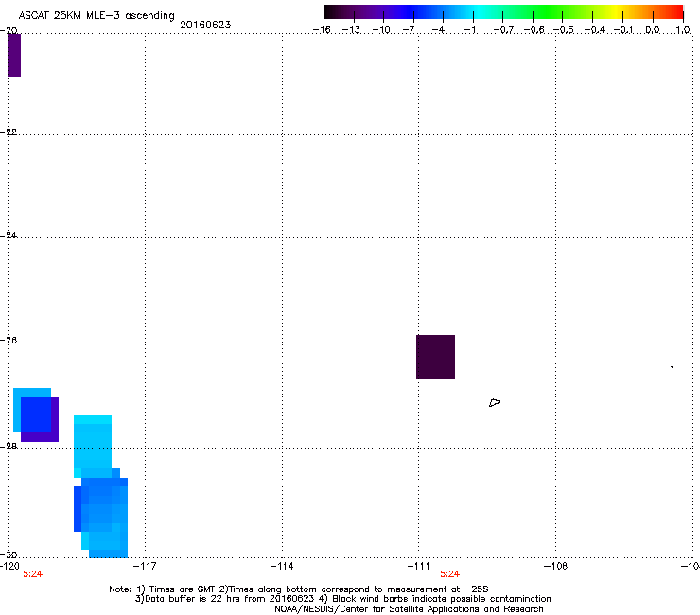Click the note line starting 'Note: 1) Times are GMT'
700x615 pixels.
298,589
